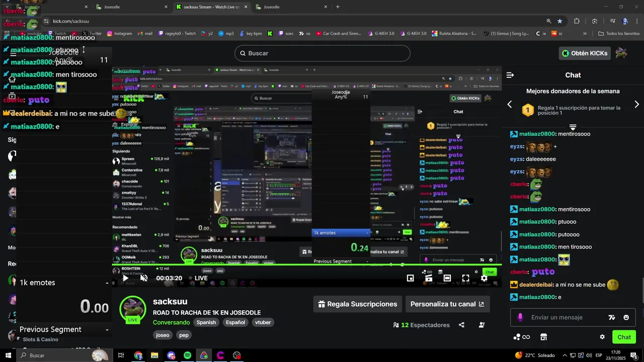Open chat settings gear near Chat button
This screenshot has width=644, height=362.
tap(602, 337)
